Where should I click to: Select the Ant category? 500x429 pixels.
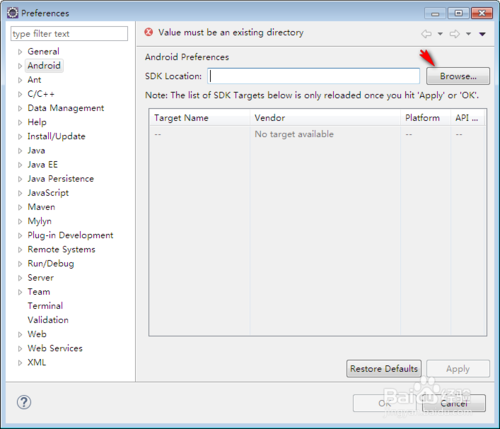pyautogui.click(x=34, y=80)
